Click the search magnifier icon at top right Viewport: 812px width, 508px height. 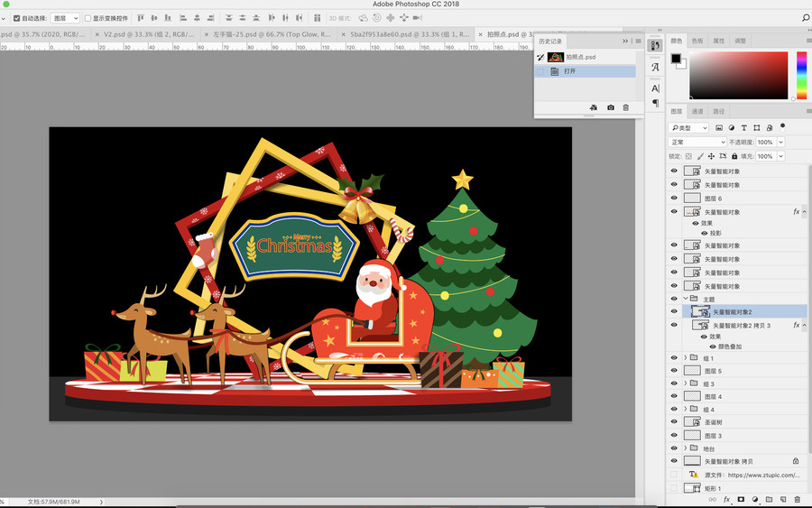point(806,18)
